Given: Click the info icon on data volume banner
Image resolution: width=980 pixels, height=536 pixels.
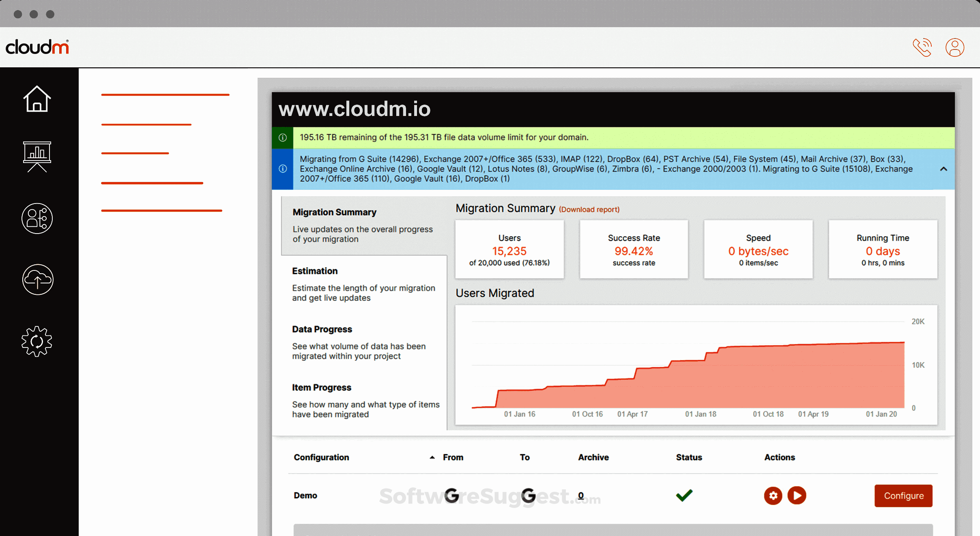Looking at the screenshot, I should (283, 137).
